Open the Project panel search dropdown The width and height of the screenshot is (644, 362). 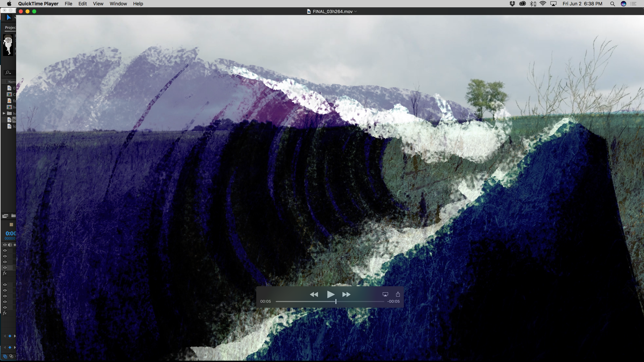[8, 72]
